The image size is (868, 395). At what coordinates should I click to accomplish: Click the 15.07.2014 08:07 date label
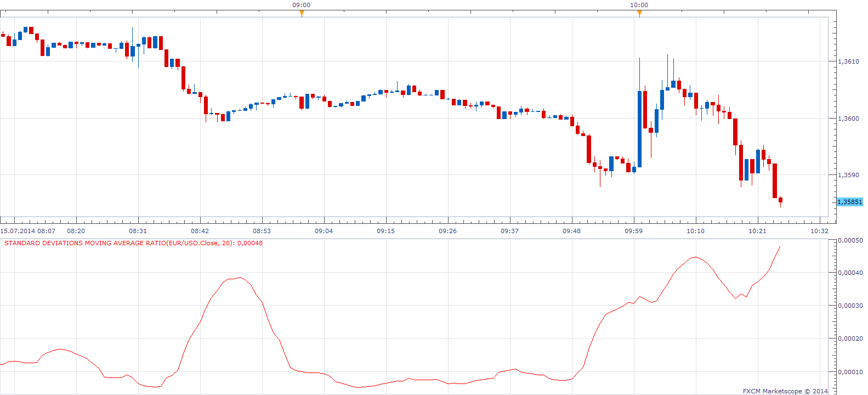[x=28, y=231]
